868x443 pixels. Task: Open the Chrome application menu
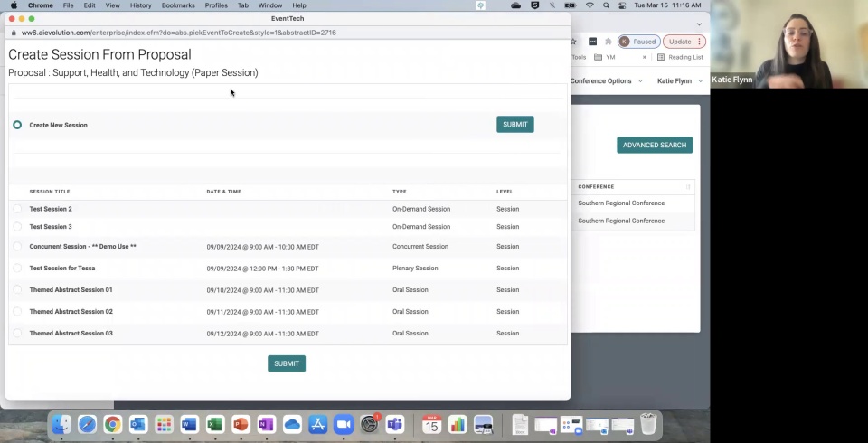click(41, 5)
